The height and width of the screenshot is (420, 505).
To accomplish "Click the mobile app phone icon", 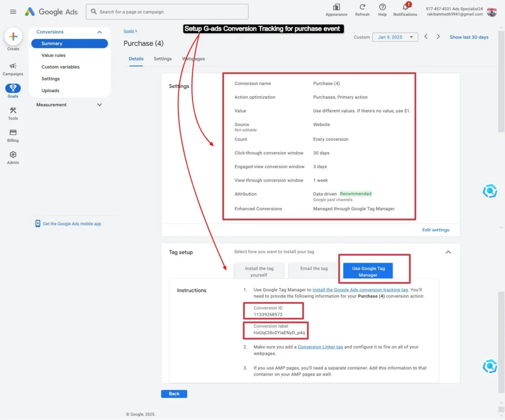I will click(x=37, y=224).
